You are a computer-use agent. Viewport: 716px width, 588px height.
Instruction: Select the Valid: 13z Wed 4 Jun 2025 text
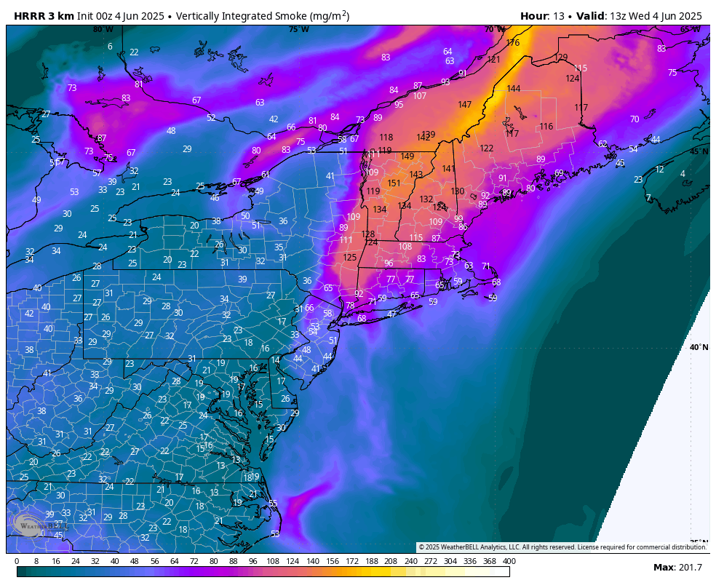point(639,16)
